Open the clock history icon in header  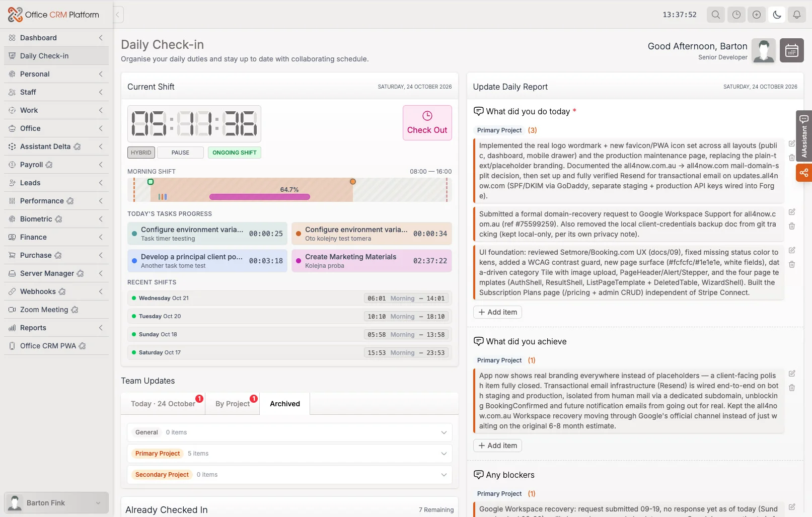tap(736, 15)
